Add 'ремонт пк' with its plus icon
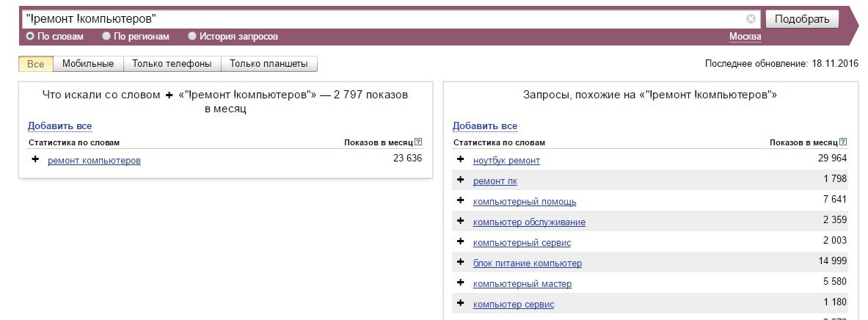This screenshot has width=868, height=320. pyautogui.click(x=460, y=180)
